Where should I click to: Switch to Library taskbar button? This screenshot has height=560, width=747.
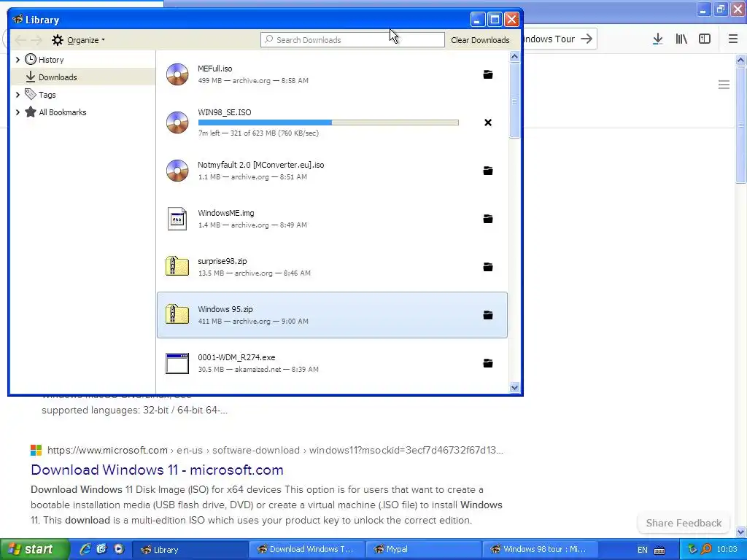189,549
